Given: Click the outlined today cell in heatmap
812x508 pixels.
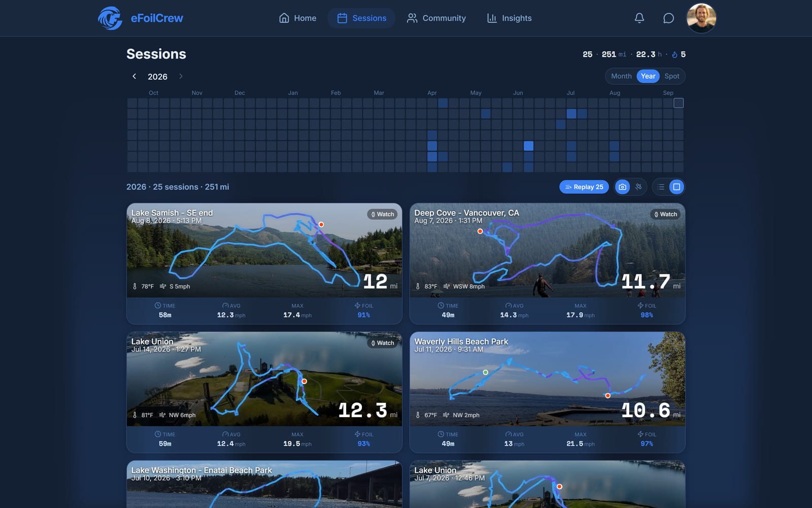Looking at the screenshot, I should (679, 103).
